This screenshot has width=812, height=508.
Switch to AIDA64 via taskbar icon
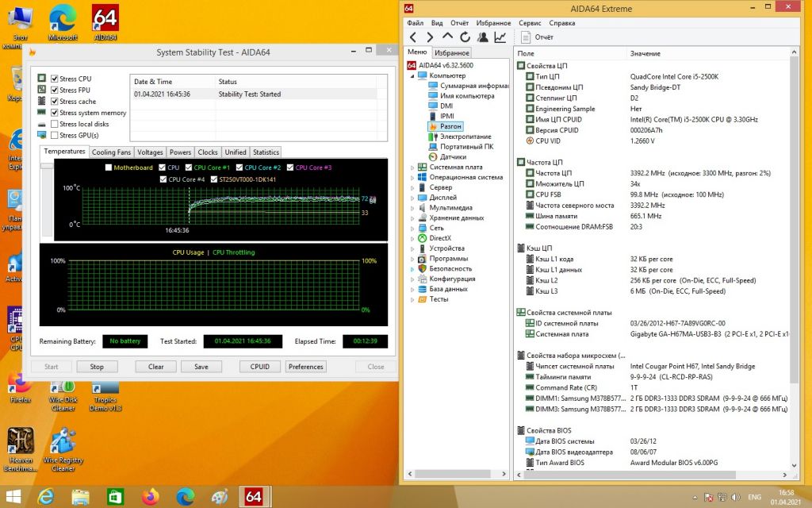click(x=253, y=497)
